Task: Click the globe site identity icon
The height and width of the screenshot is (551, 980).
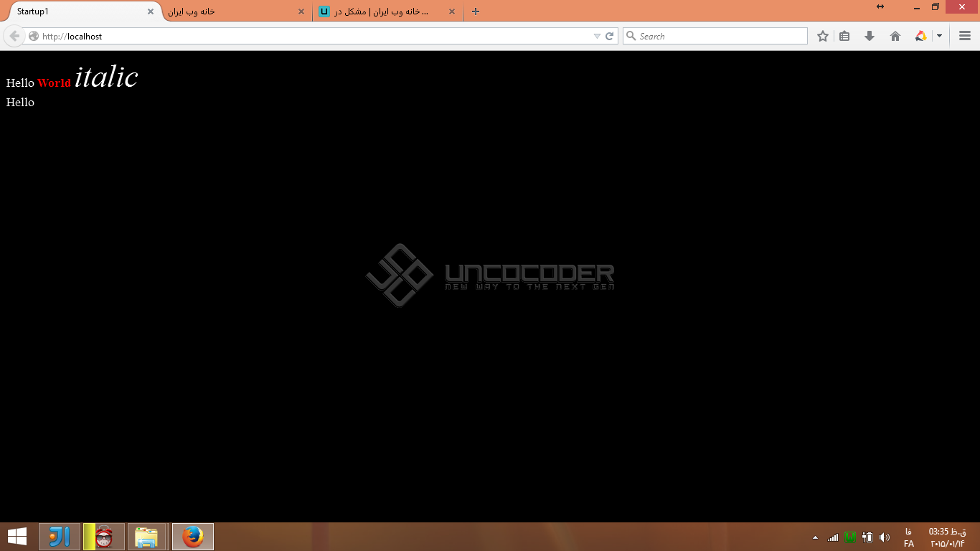Action: 34,36
